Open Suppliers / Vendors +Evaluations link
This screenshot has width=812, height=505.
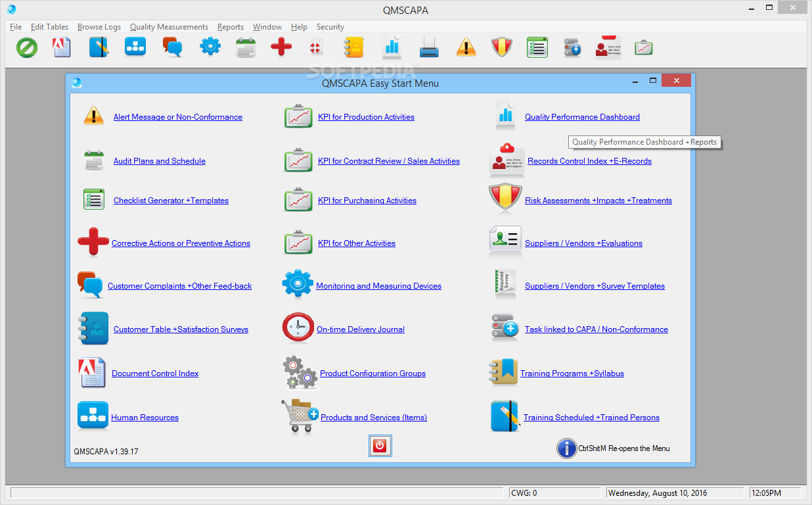coord(583,243)
